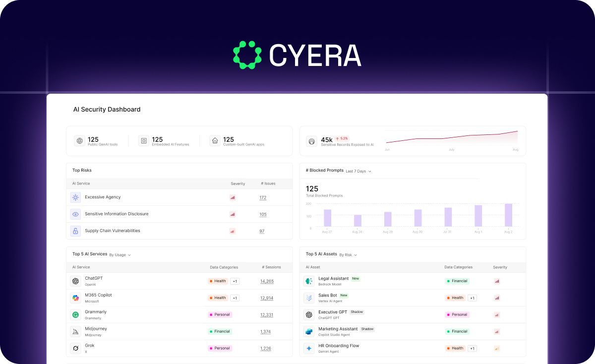Click the 172 issues link

(x=263, y=197)
